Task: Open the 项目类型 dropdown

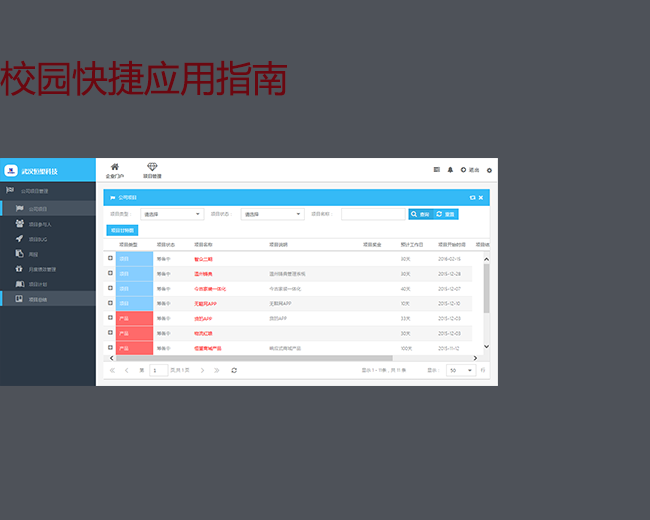Action: 172,214
